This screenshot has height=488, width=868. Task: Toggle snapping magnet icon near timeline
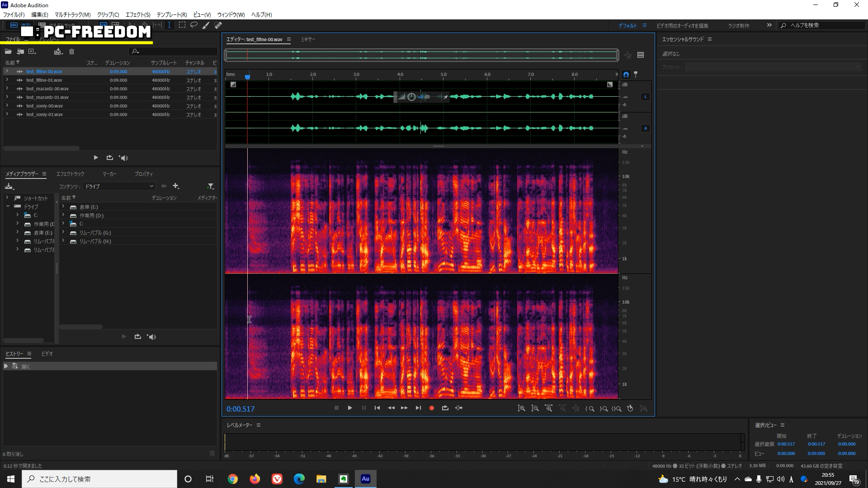[626, 75]
